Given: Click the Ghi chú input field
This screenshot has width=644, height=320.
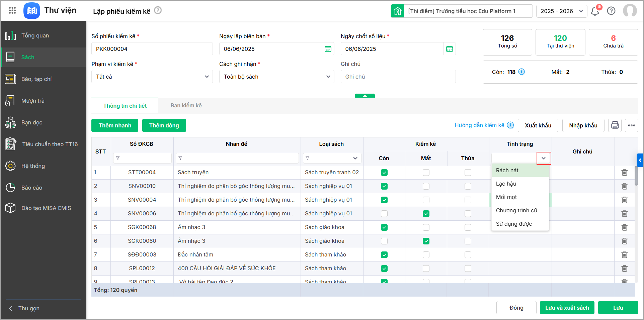Looking at the screenshot, I should coord(398,77).
